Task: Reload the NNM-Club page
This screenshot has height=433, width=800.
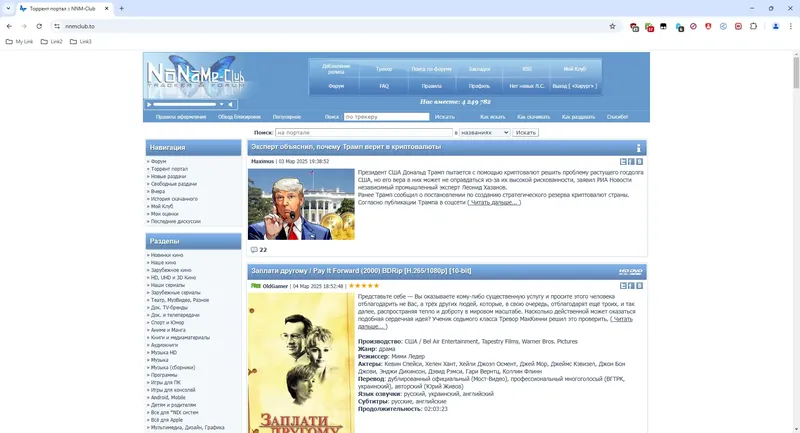Action: coord(39,26)
